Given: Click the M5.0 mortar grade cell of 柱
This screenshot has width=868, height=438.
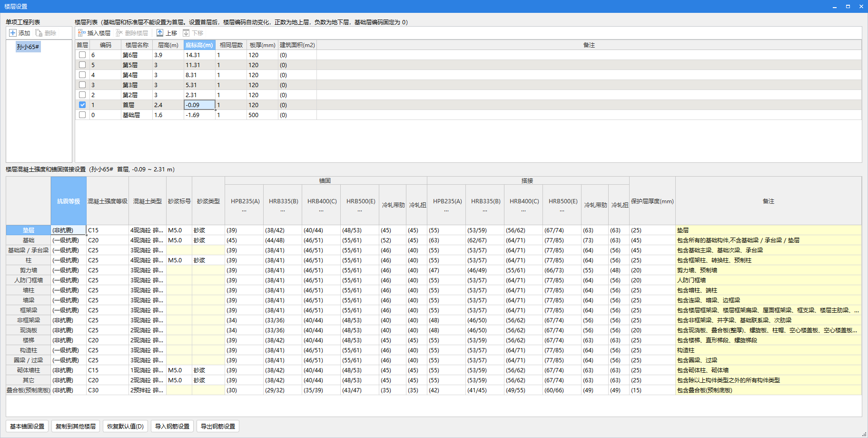Looking at the screenshot, I should point(179,260).
